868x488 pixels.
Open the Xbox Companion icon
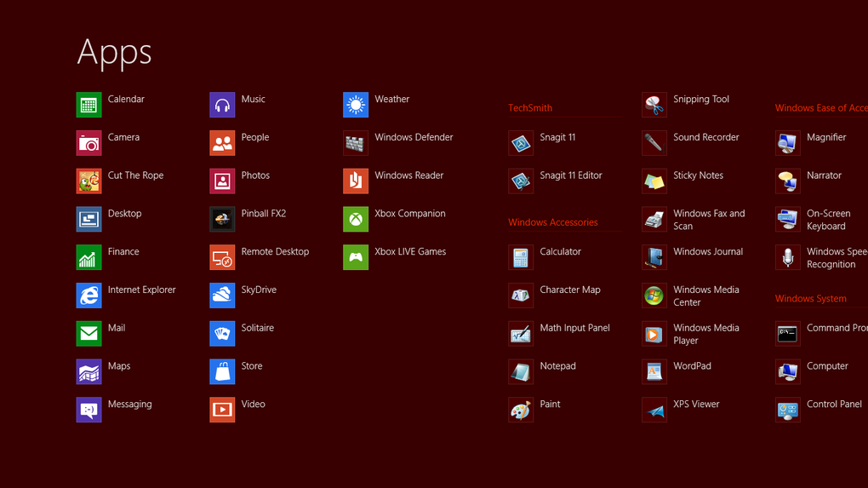click(356, 220)
